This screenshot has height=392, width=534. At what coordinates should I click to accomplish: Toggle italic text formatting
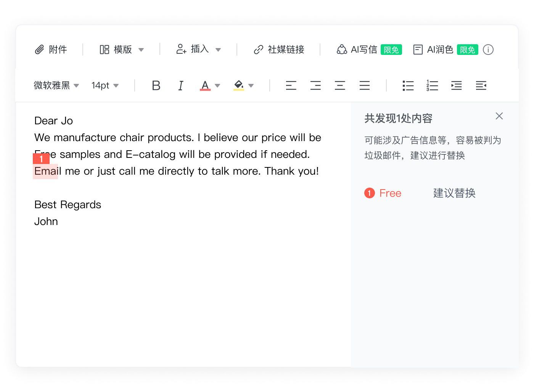tap(181, 85)
